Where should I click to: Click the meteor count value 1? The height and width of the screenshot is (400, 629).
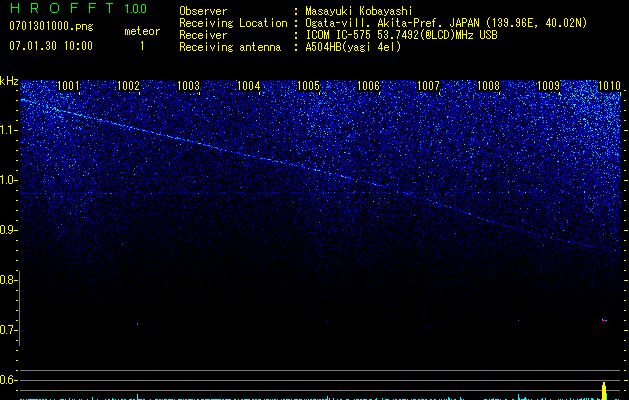142,46
